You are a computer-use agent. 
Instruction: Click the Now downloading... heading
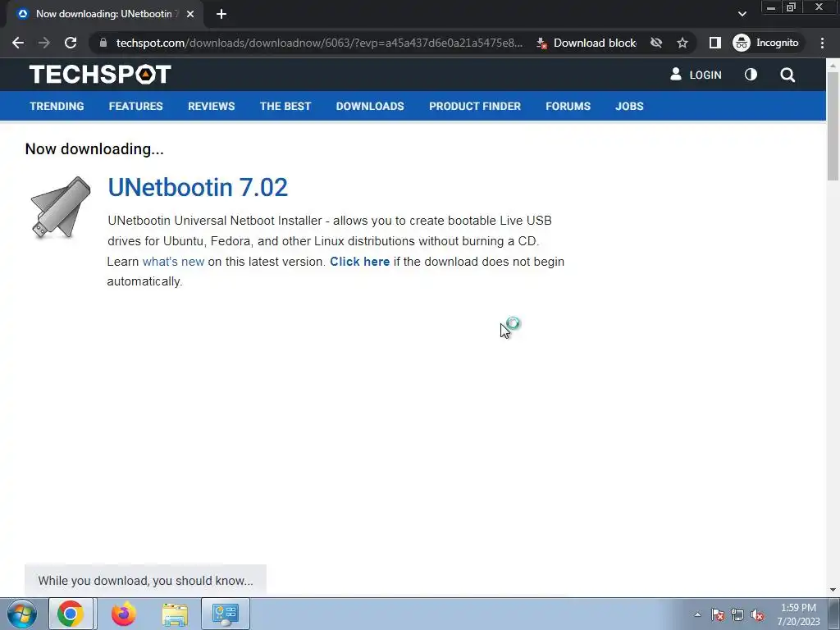(94, 148)
